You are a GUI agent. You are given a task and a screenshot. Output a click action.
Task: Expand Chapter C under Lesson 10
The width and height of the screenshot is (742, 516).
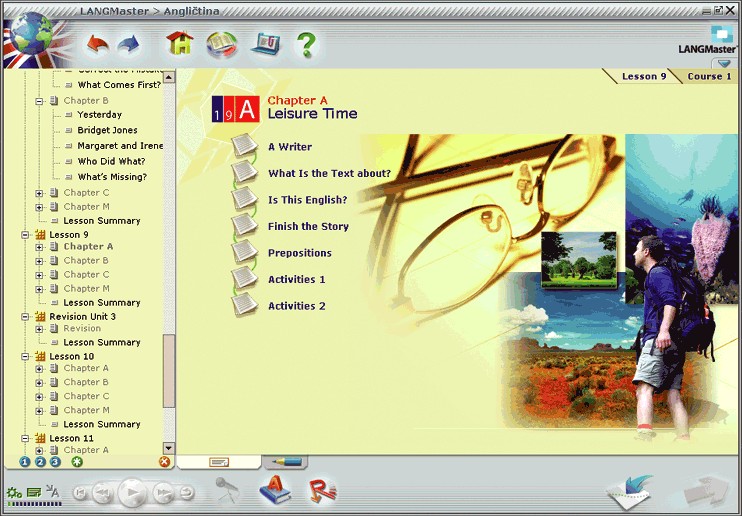(x=40, y=397)
